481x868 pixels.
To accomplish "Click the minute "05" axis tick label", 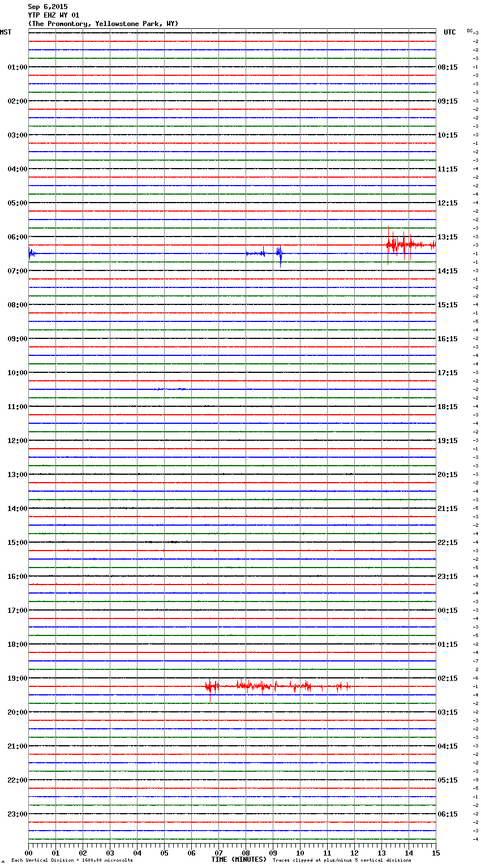I will tap(164, 853).
